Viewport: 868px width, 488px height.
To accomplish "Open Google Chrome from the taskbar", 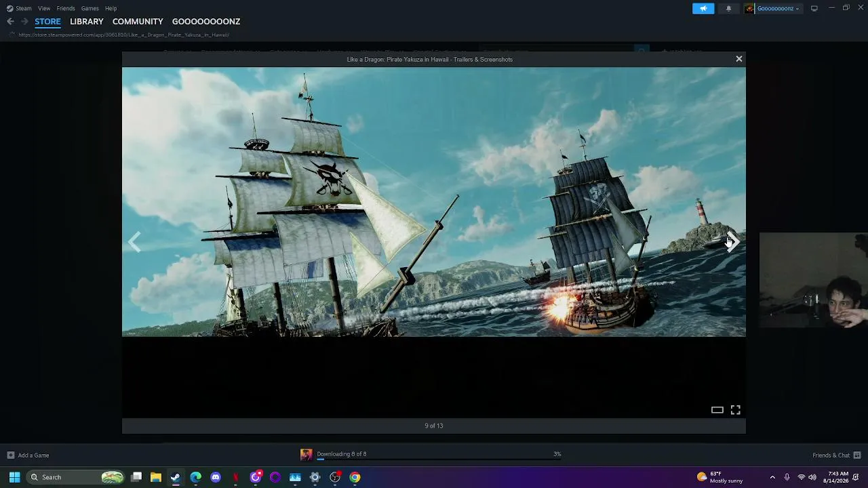I will (x=355, y=477).
